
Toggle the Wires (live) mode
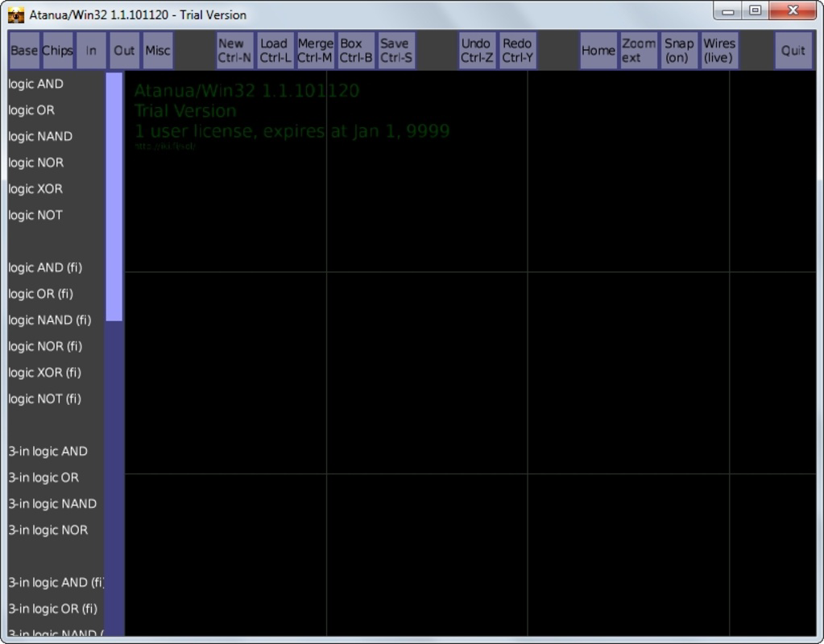coord(719,51)
